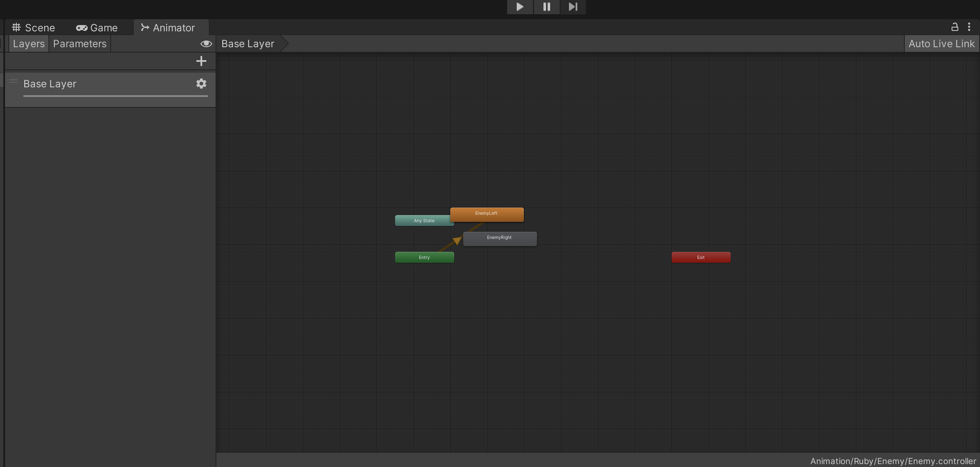Select the EnemyLeft state node
980x467 pixels.
[487, 214]
